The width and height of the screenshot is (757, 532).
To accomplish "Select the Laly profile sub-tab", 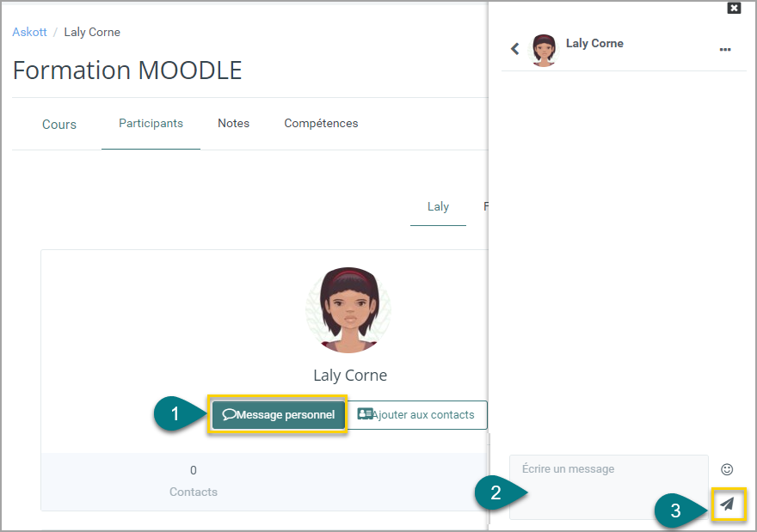I will point(438,207).
